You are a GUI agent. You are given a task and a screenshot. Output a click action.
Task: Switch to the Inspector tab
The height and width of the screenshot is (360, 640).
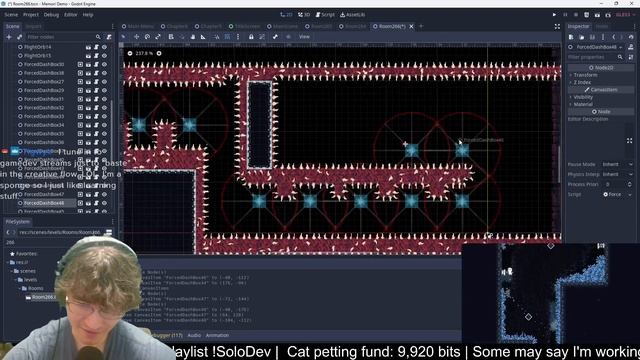[579, 27]
